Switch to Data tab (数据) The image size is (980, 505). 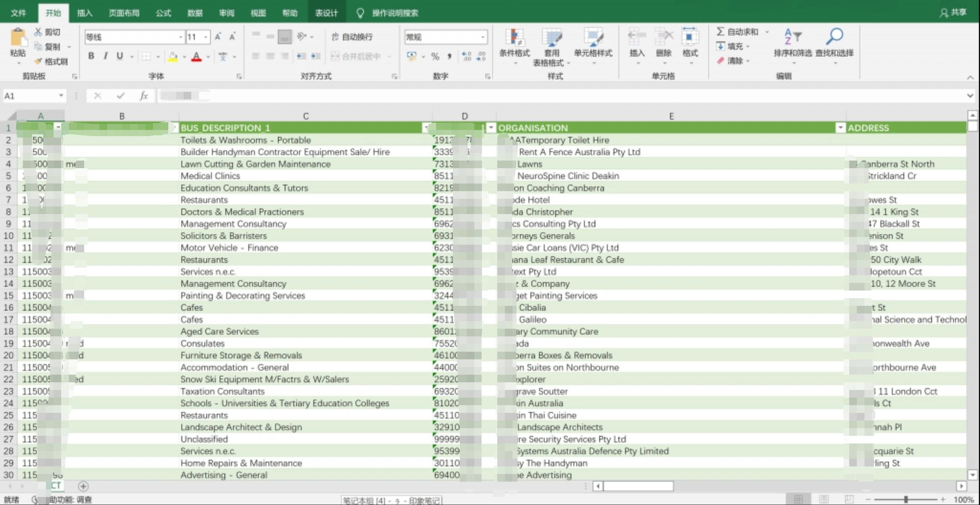pos(195,13)
